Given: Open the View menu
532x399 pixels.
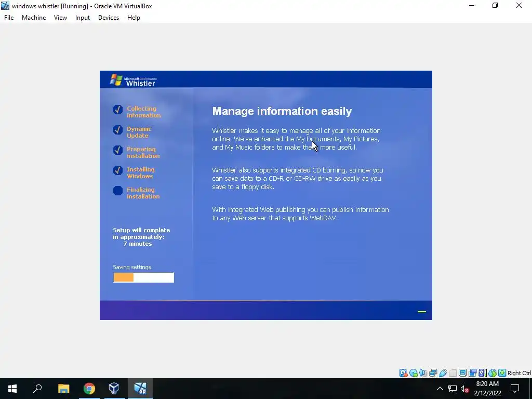Looking at the screenshot, I should pyautogui.click(x=60, y=18).
